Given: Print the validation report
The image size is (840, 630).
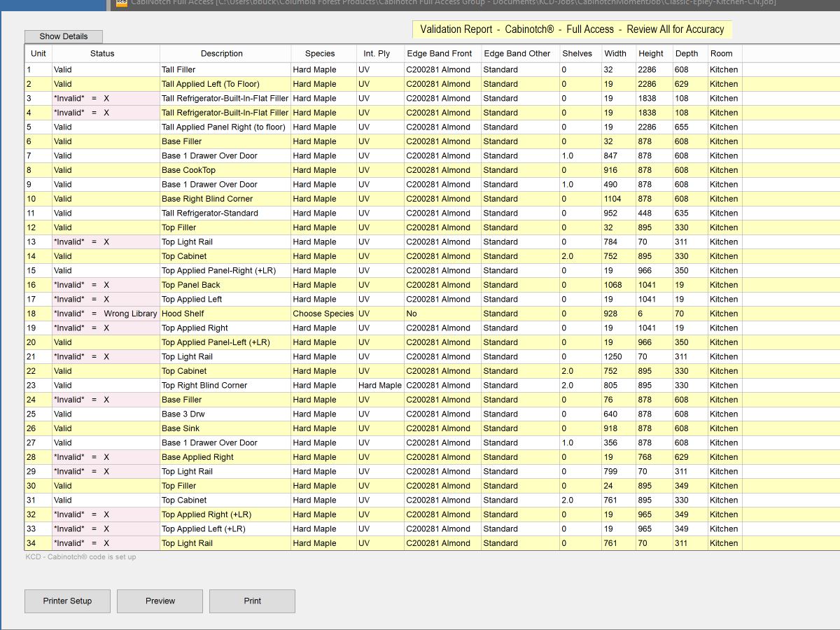Looking at the screenshot, I should coord(253,601).
